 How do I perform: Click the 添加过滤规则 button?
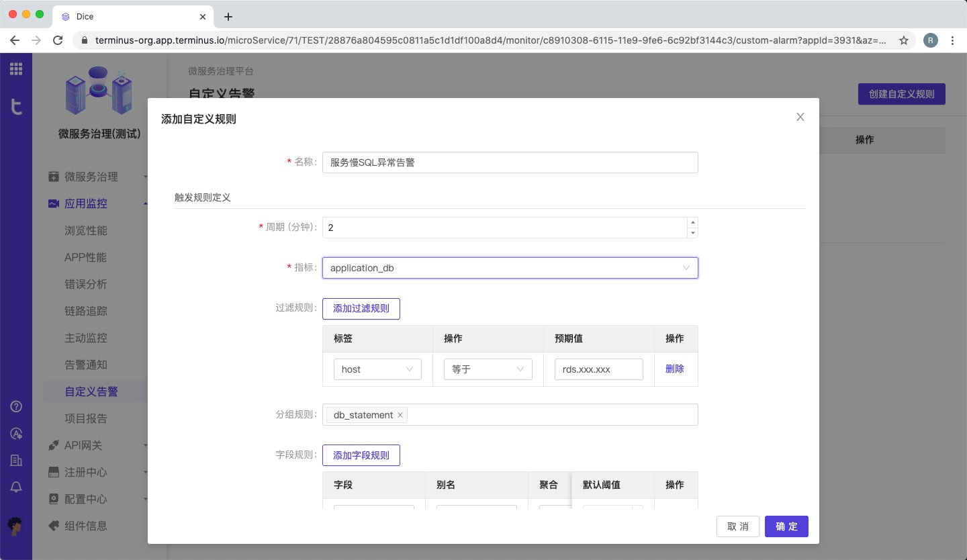coord(361,308)
